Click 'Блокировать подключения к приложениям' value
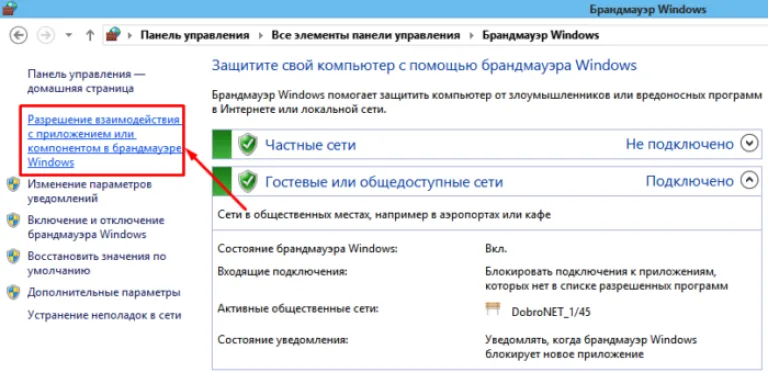This screenshot has height=372, width=768. coord(607,278)
